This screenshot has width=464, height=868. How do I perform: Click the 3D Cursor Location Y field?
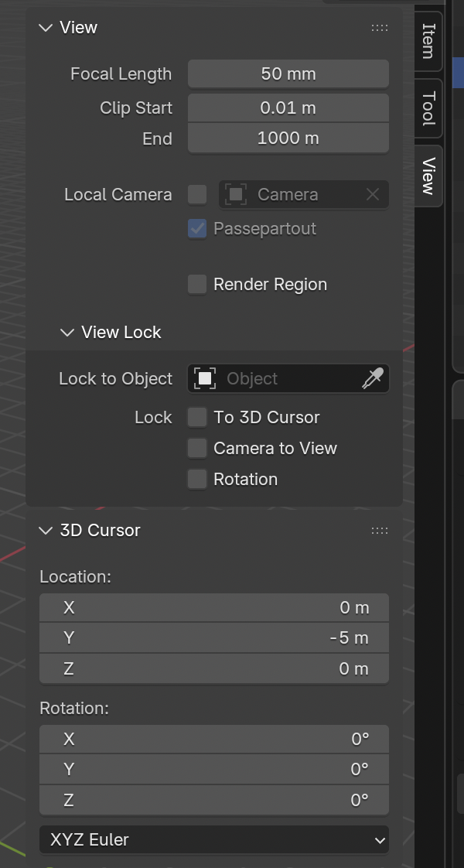[214, 638]
